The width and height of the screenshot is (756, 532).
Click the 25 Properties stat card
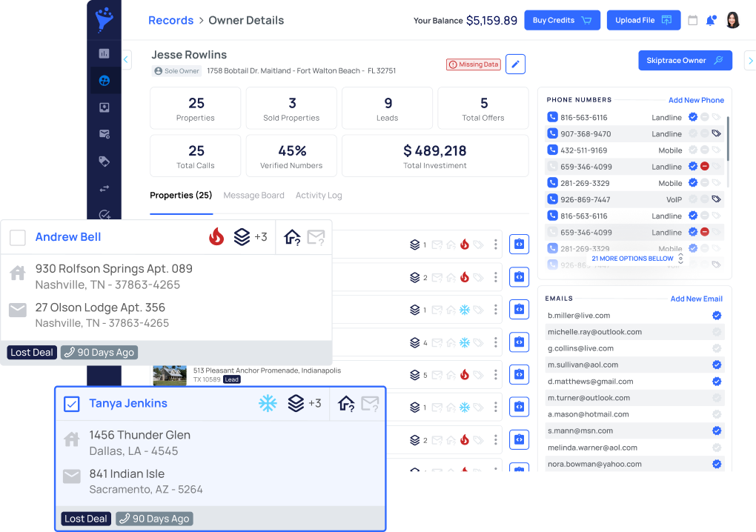pyautogui.click(x=195, y=108)
